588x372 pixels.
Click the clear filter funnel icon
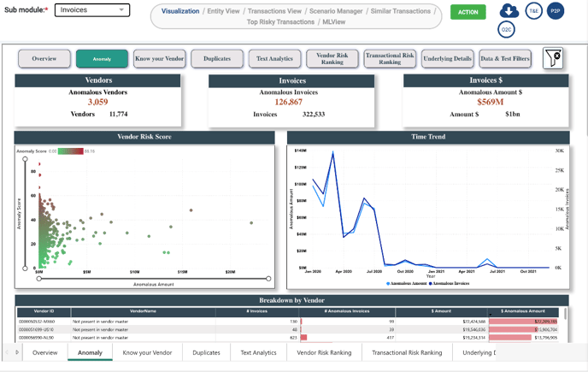click(554, 58)
